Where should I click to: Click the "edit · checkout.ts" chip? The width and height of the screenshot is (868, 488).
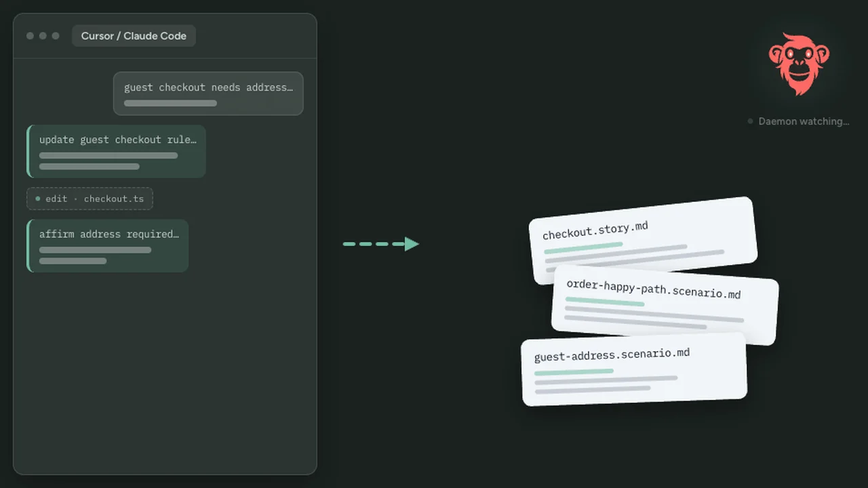(x=90, y=199)
